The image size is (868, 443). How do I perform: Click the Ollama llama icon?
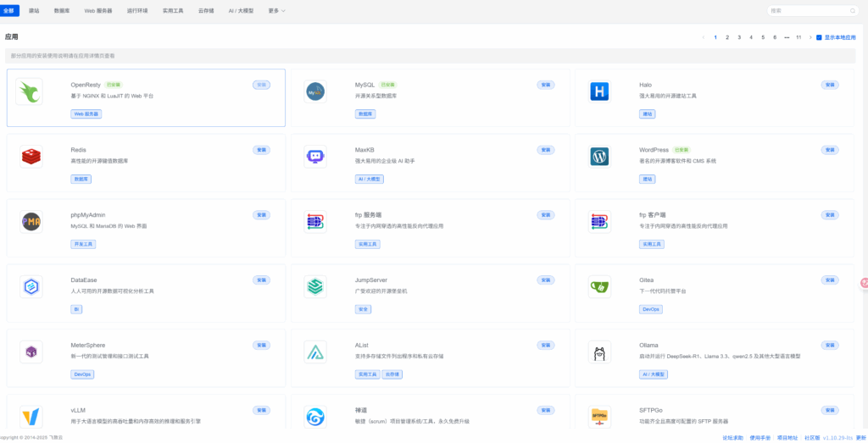pyautogui.click(x=599, y=352)
